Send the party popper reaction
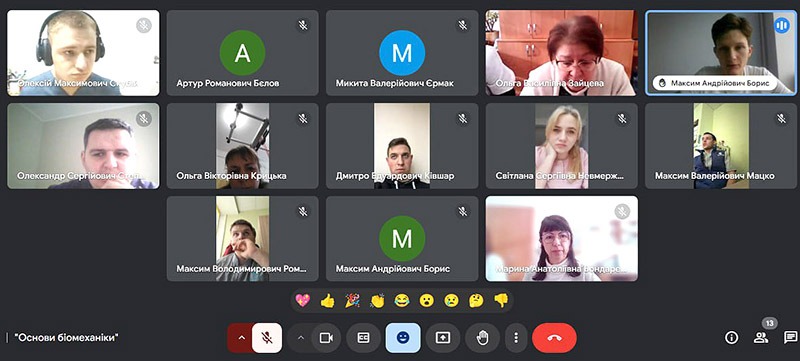This screenshot has width=800, height=361. [x=352, y=301]
